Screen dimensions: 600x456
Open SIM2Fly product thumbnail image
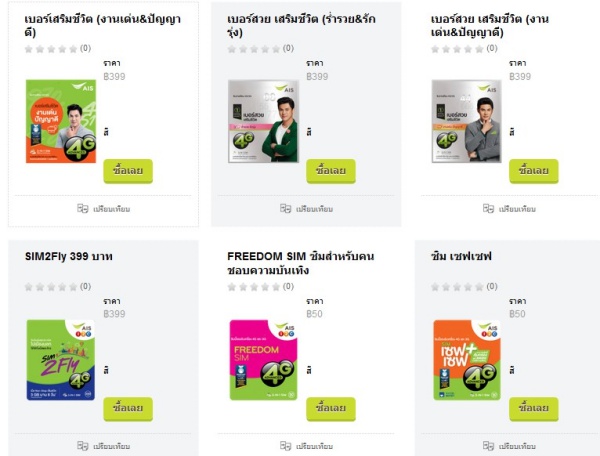tap(60, 360)
